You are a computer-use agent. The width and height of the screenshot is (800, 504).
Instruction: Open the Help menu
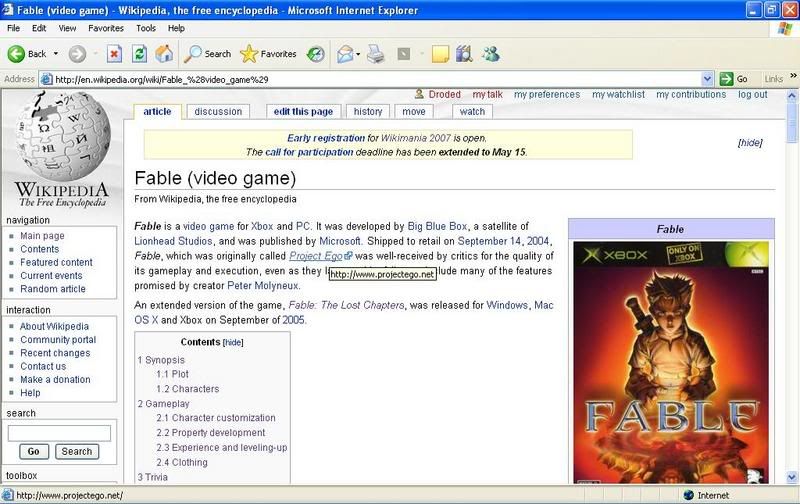pos(176,28)
